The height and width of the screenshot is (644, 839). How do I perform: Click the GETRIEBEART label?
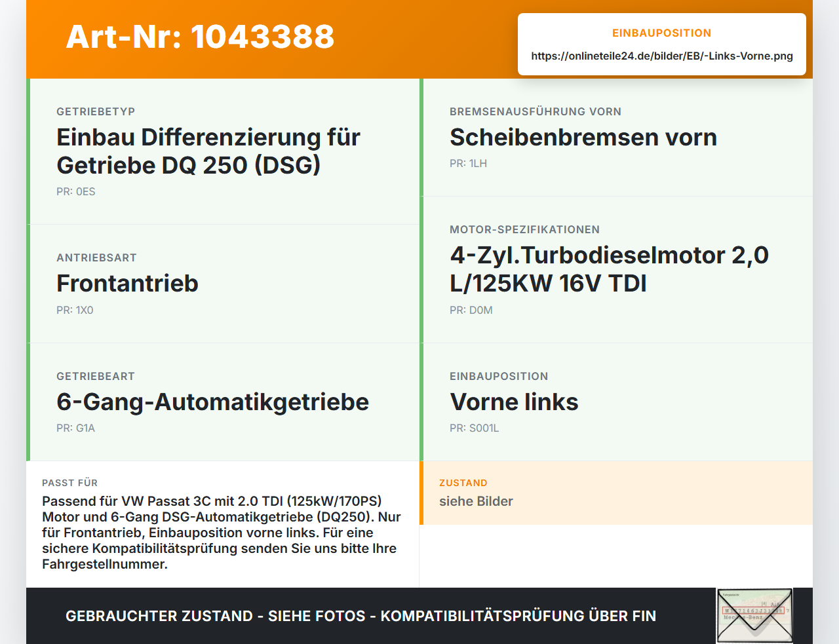(x=96, y=376)
